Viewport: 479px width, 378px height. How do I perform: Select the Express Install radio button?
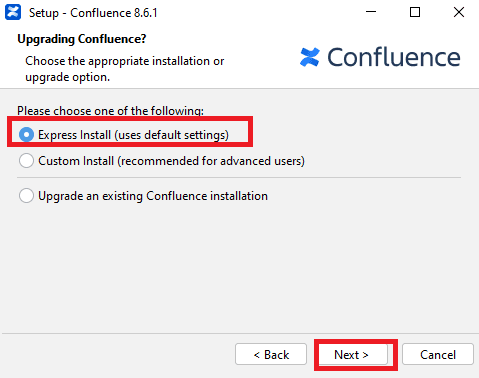(x=26, y=135)
